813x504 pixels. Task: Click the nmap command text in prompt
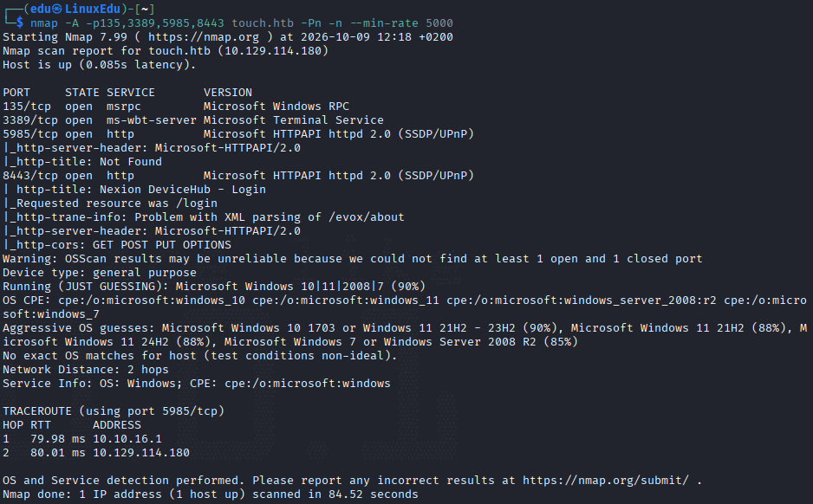click(241, 23)
